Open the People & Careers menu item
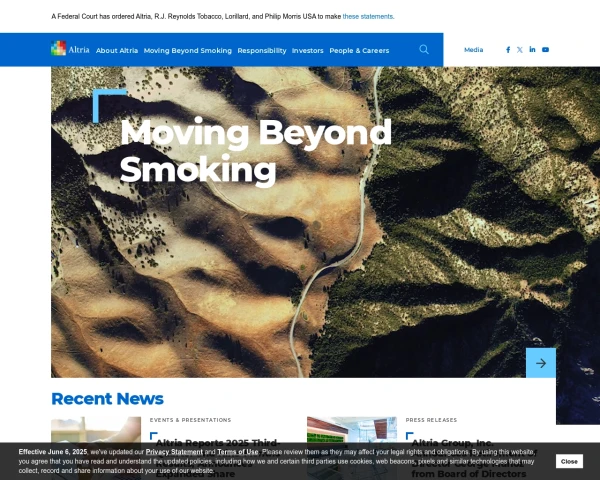 pos(359,50)
